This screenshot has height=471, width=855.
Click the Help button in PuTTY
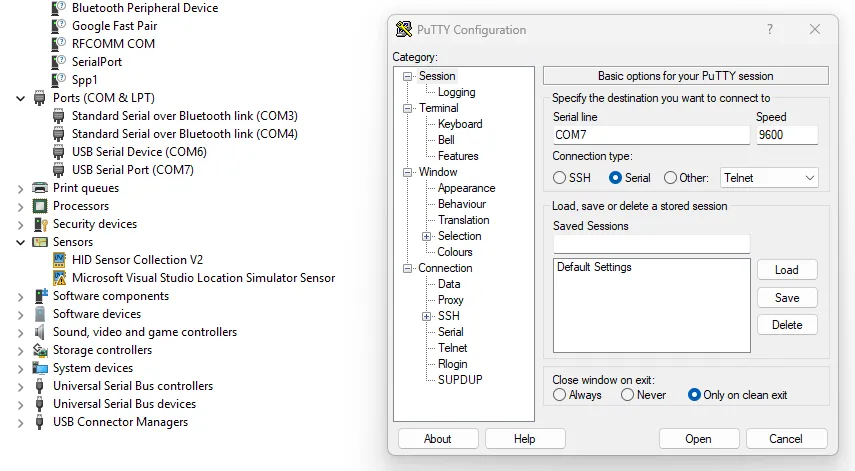tap(525, 439)
